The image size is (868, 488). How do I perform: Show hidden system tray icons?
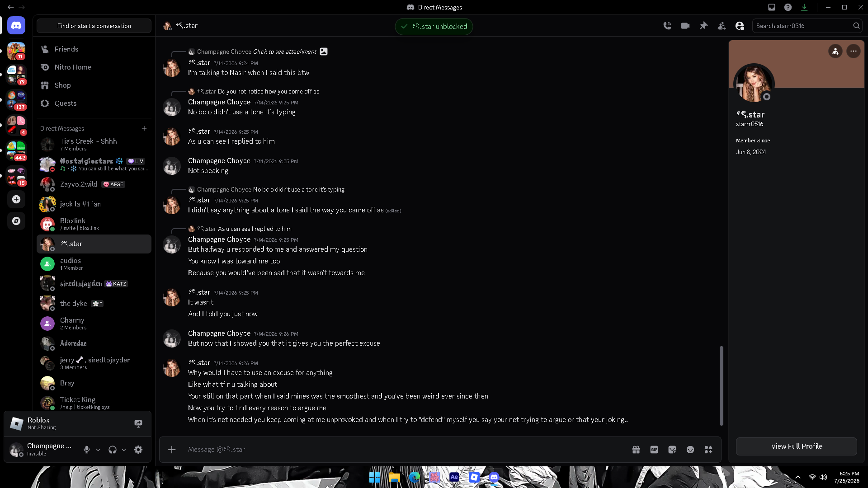tap(798, 477)
